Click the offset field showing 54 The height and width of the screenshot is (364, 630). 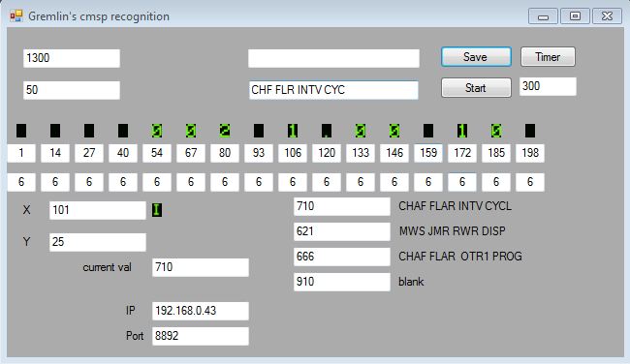click(x=157, y=153)
